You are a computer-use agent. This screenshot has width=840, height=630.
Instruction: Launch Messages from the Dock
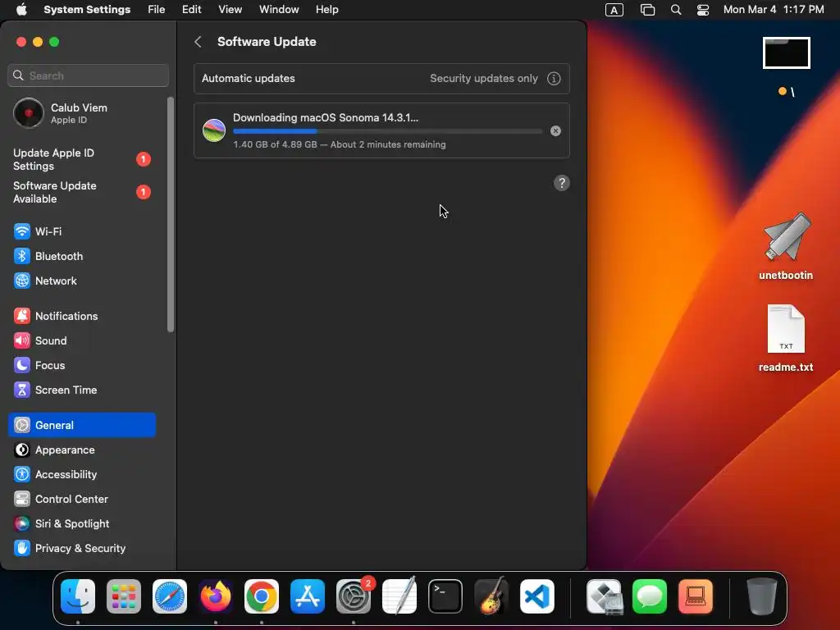[650, 596]
